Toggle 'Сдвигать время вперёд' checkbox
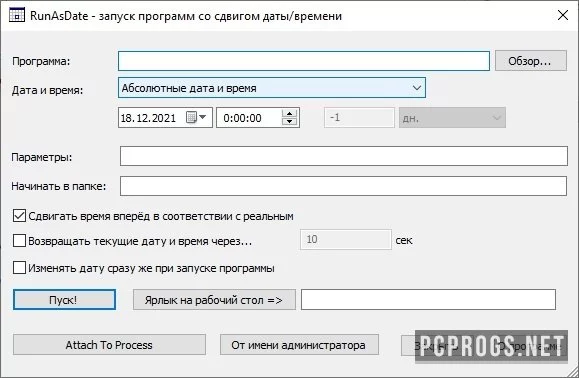The image size is (579, 378). (19, 216)
